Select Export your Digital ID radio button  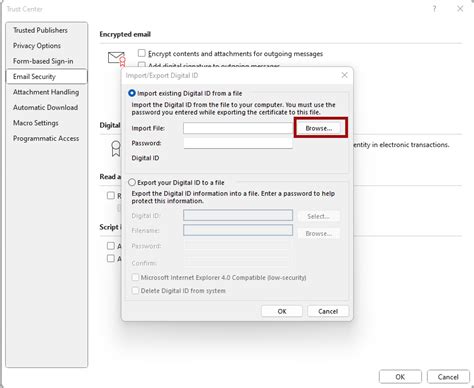point(132,182)
